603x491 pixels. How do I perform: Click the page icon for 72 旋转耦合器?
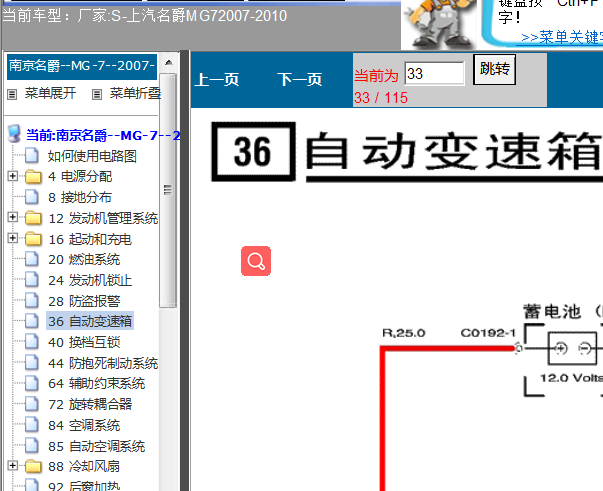(32, 404)
